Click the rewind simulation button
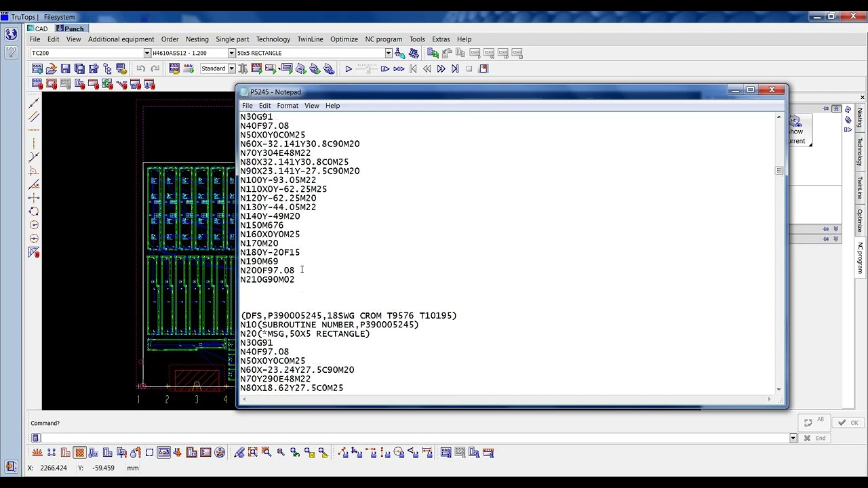The width and height of the screenshot is (868, 488). coord(427,68)
